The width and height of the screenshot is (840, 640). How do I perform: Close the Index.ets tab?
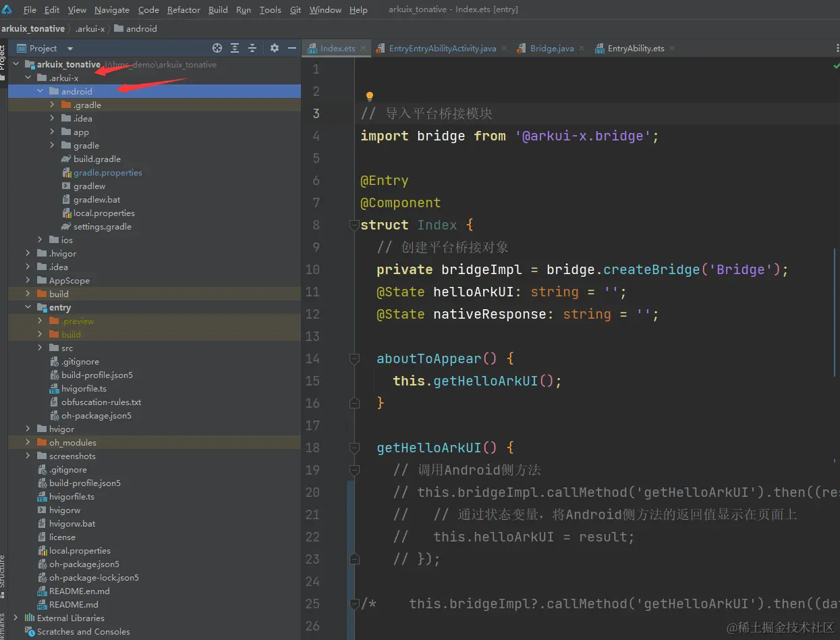tap(363, 49)
